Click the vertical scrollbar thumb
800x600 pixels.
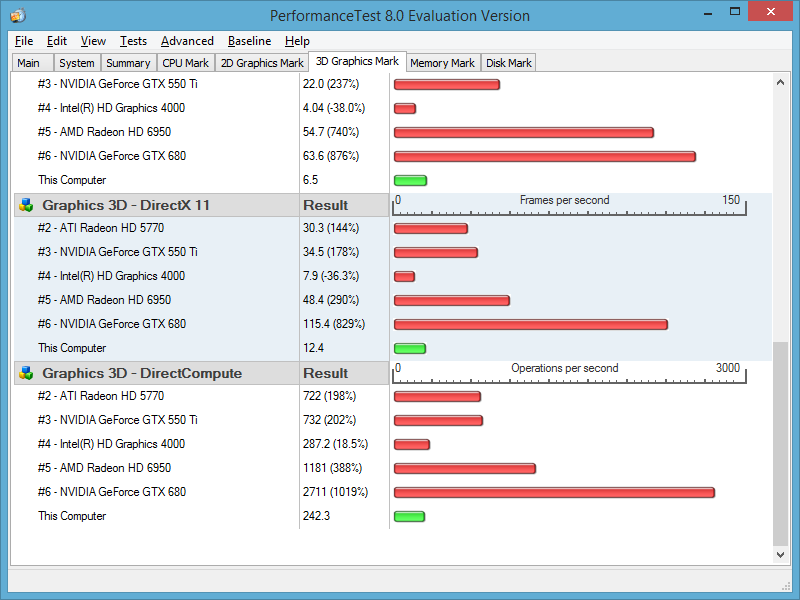point(780,444)
